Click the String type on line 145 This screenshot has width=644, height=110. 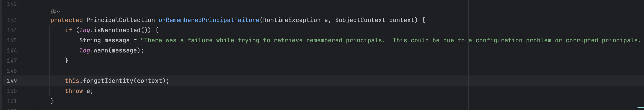90,40
